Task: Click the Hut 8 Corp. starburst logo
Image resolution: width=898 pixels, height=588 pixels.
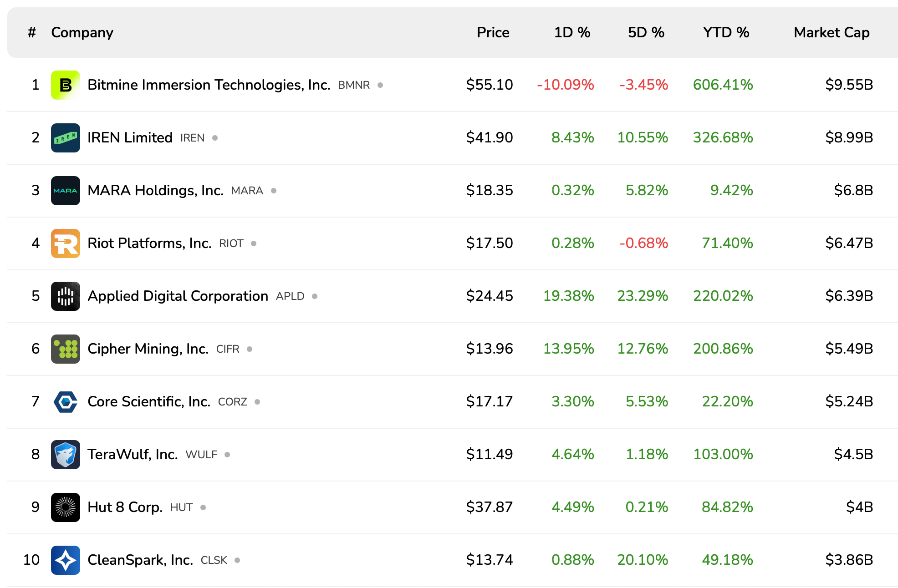Action: tap(65, 507)
